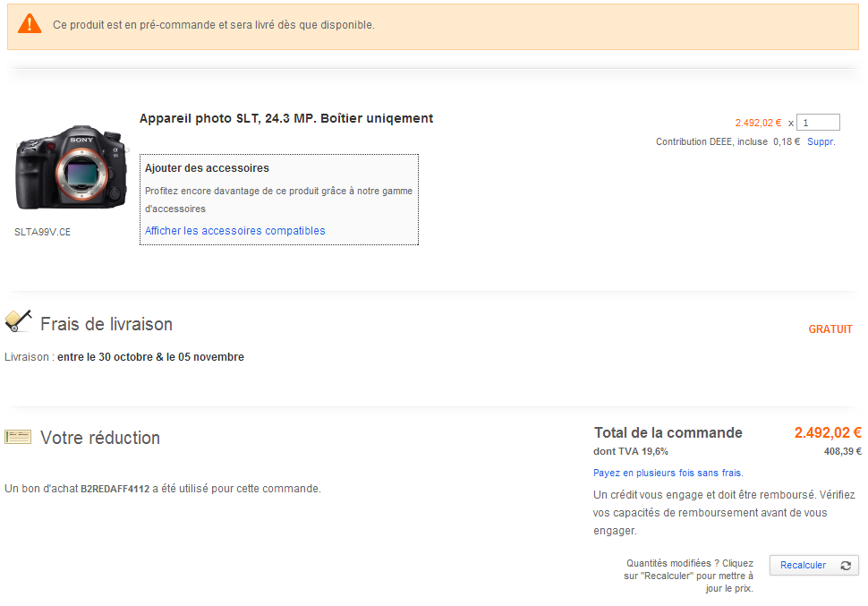Click the GRATUIT delivery cost label
Screen dimensions: 868x606
click(x=830, y=329)
